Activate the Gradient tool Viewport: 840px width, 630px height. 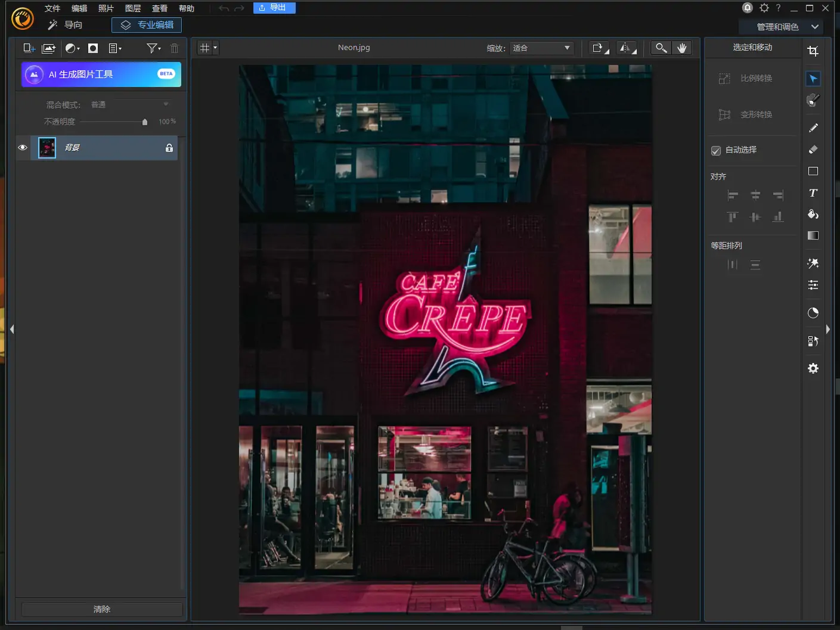pyautogui.click(x=813, y=236)
